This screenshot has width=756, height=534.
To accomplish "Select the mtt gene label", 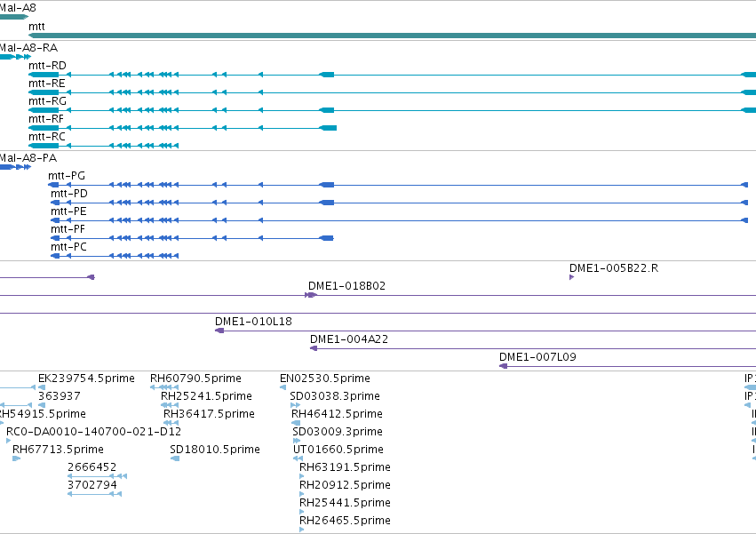I will coord(36,27).
